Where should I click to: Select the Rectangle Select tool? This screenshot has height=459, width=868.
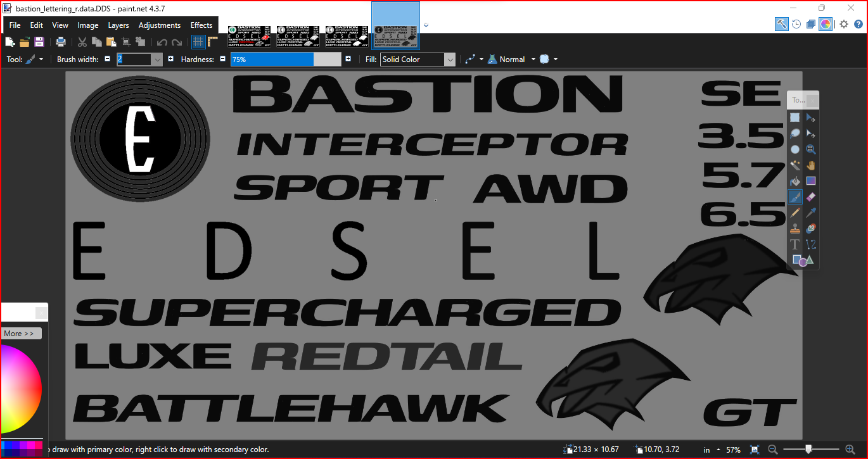pos(795,117)
